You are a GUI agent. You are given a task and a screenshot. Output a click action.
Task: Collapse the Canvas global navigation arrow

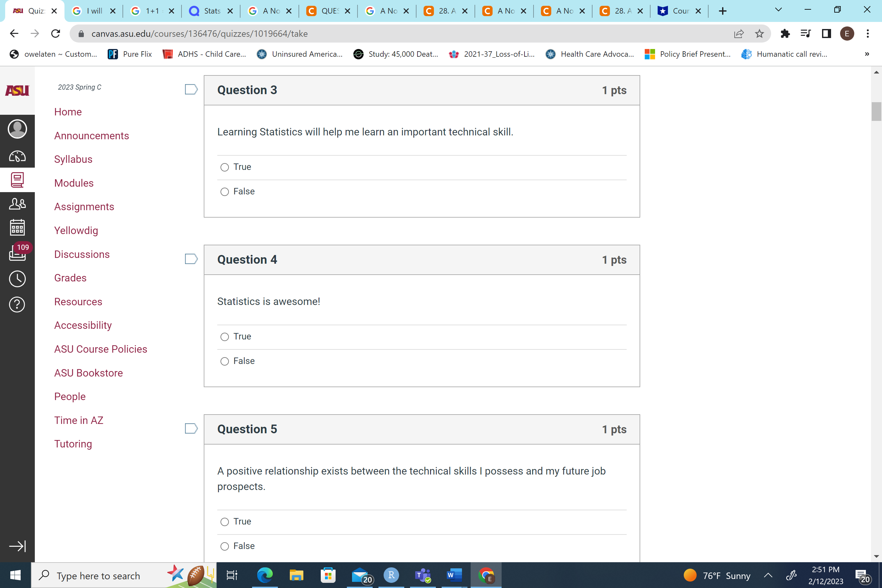coord(17,546)
